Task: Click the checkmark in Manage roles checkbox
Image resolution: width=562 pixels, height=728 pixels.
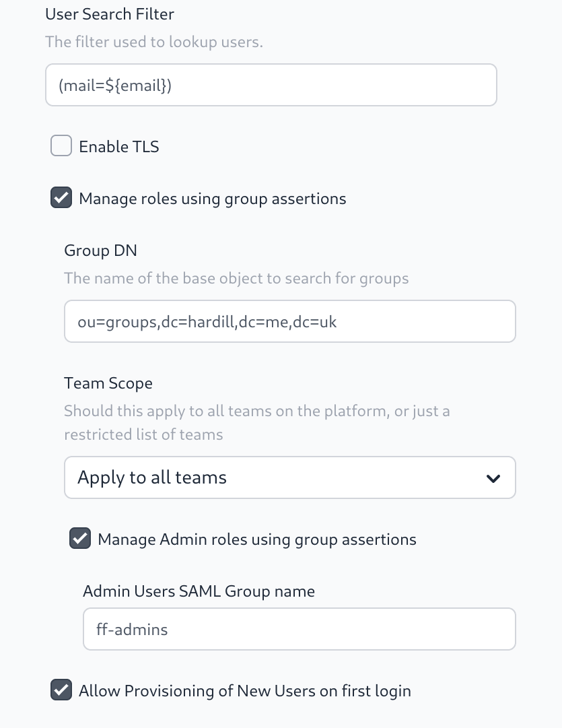Action: point(61,198)
